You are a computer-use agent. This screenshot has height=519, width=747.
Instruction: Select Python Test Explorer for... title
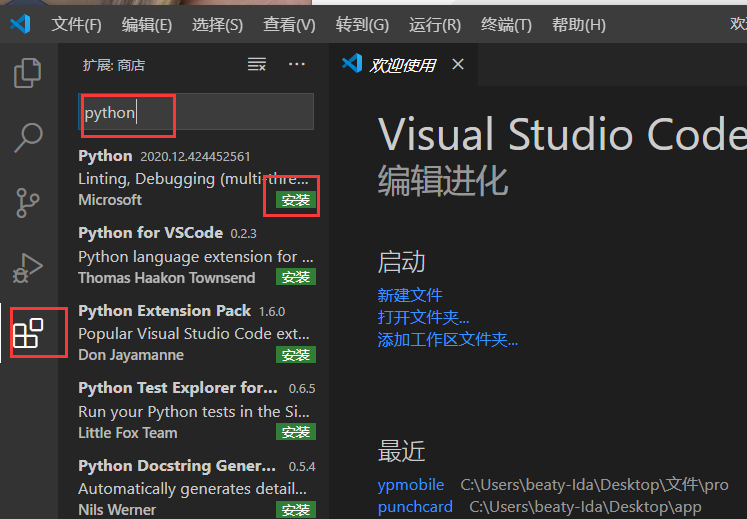click(x=178, y=388)
